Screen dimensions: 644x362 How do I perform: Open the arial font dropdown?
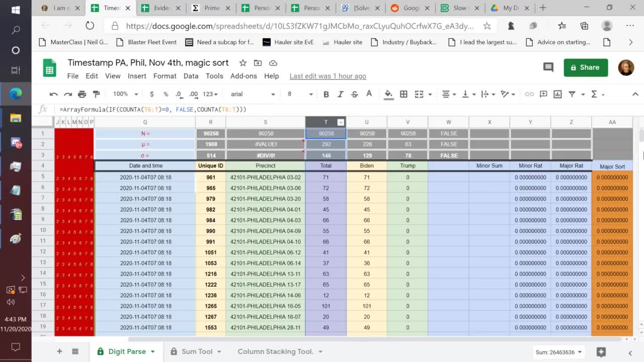pyautogui.click(x=253, y=94)
